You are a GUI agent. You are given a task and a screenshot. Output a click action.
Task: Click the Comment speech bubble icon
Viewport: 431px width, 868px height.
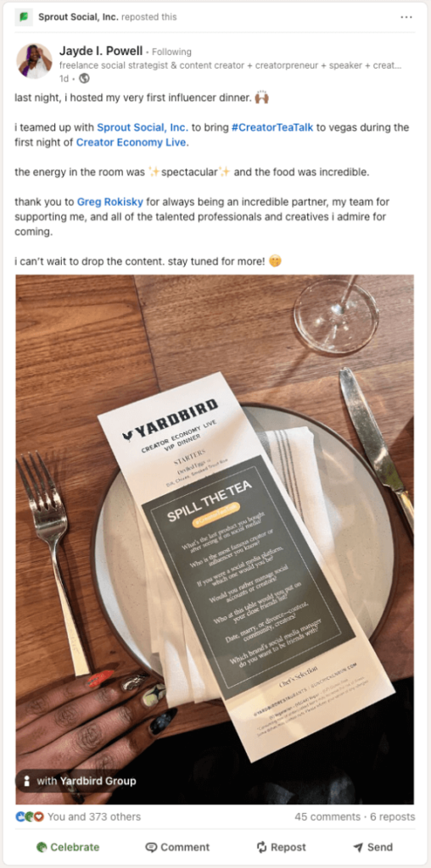[151, 847]
